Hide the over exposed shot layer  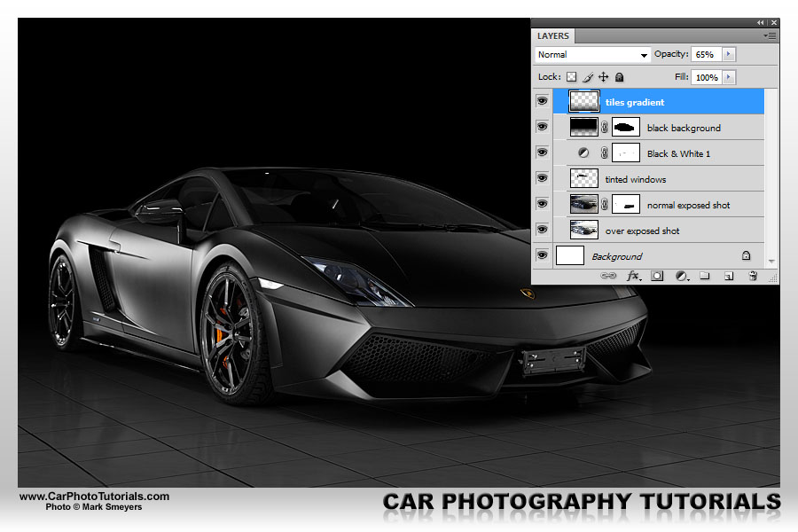click(542, 229)
